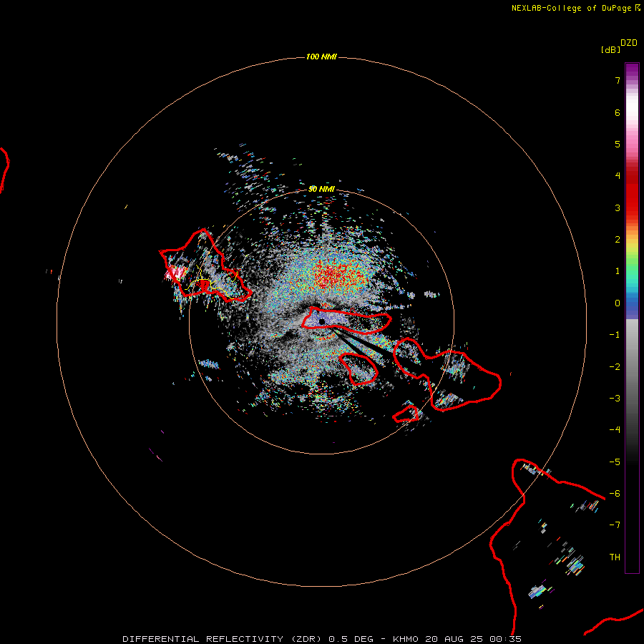Screen dimensions: 644x644
Task: Click the -1 tick on the dB scale
Action: point(615,335)
